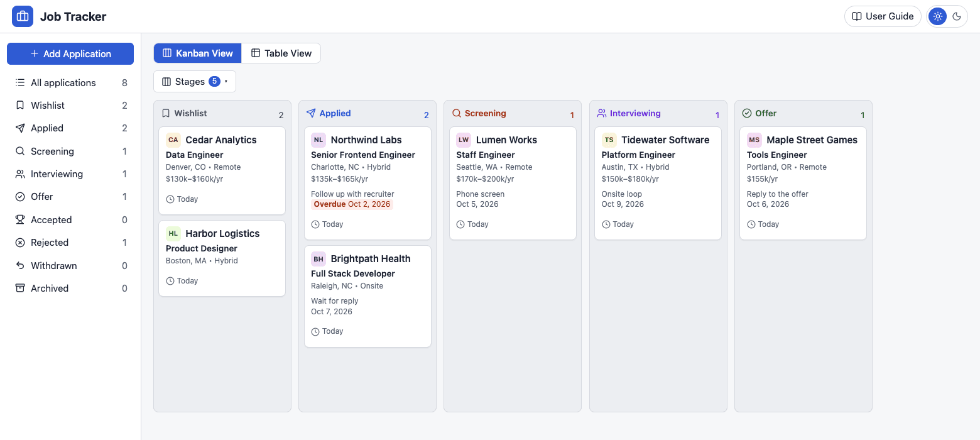Click the Withdrawn undo-arrow icon in sidebar
980x440 pixels.
click(x=20, y=266)
